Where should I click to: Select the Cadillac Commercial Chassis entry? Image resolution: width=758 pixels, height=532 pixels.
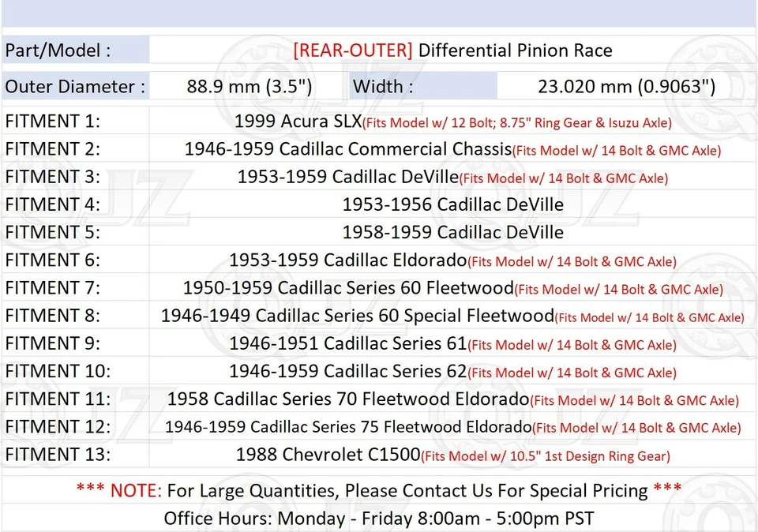click(347, 148)
